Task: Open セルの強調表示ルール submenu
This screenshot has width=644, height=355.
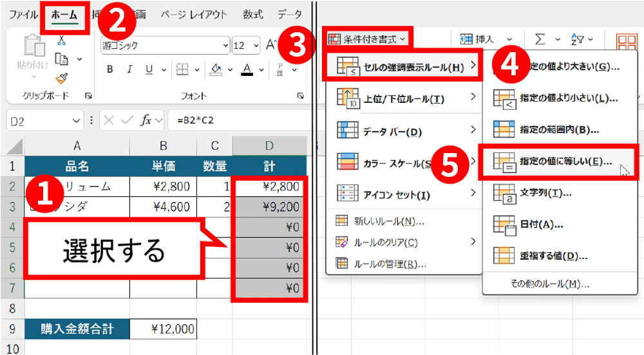Action: coord(404,66)
